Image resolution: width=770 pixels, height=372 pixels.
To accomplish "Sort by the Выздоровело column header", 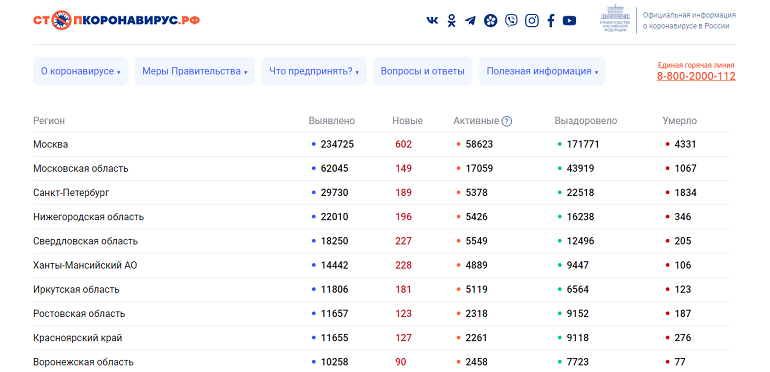I will 586,121.
